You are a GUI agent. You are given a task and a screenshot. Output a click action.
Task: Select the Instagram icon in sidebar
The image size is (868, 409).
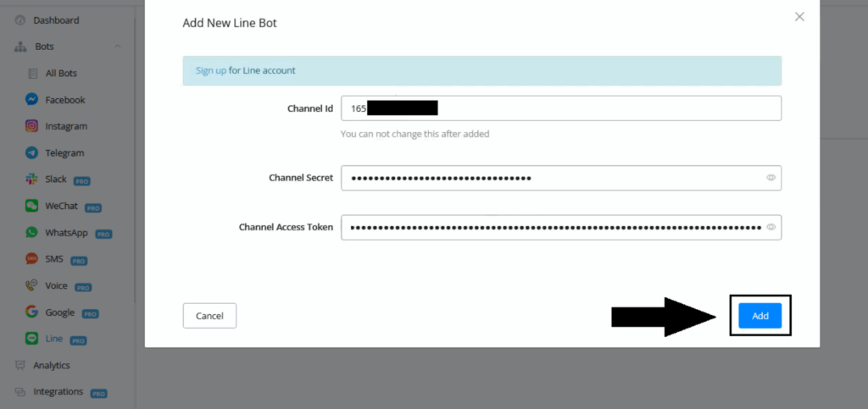coord(31,126)
